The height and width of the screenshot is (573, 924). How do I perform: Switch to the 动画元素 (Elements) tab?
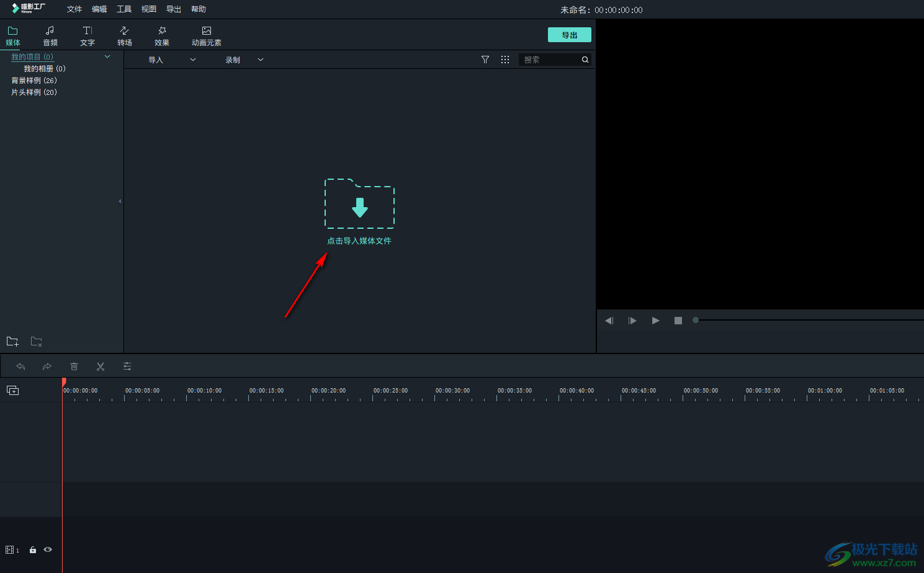point(207,36)
